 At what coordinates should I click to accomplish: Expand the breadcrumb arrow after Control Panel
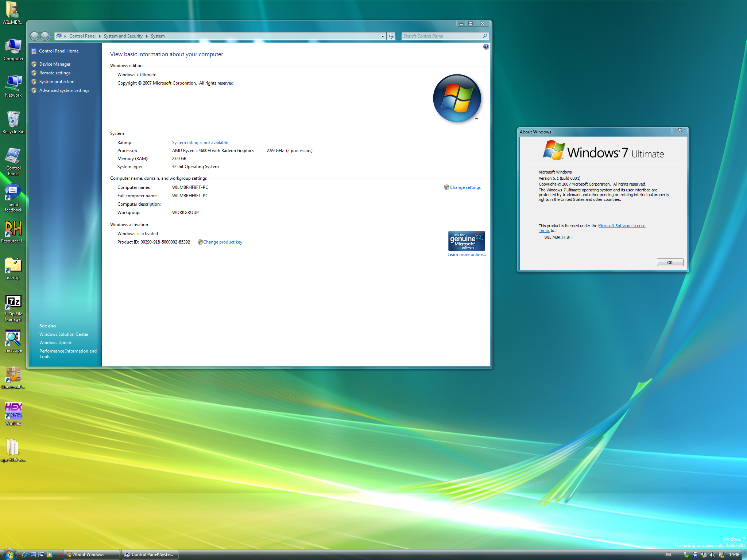tap(100, 36)
